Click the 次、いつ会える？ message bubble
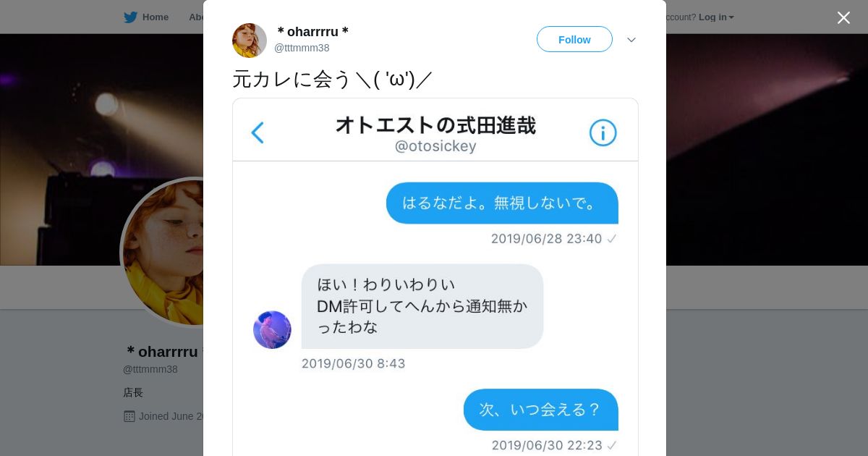The height and width of the screenshot is (456, 868). [x=541, y=410]
